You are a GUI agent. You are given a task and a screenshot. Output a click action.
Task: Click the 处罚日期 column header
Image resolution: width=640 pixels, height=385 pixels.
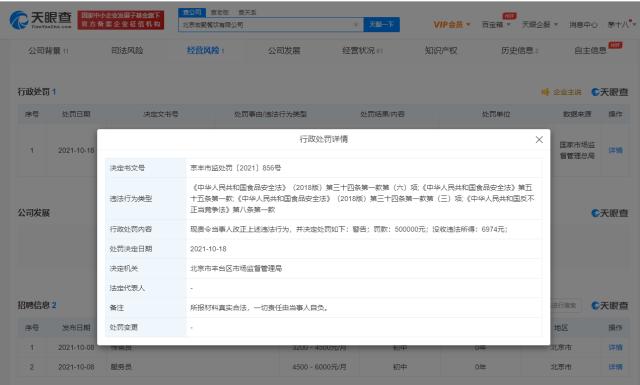click(x=76, y=114)
